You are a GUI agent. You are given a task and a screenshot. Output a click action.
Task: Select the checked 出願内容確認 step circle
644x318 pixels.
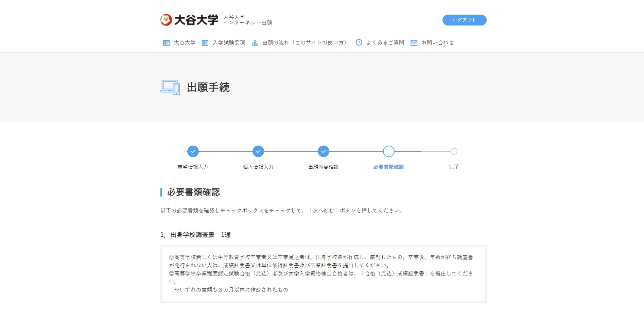pos(324,151)
